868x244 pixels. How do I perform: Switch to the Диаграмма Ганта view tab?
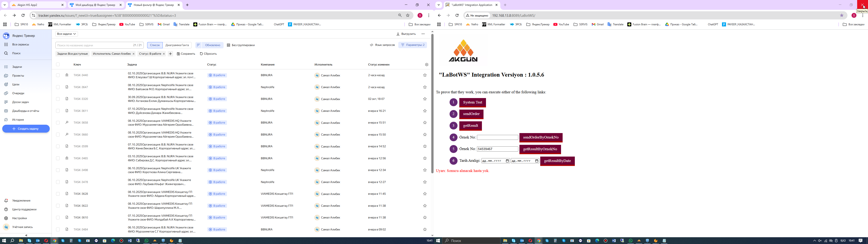(x=177, y=45)
